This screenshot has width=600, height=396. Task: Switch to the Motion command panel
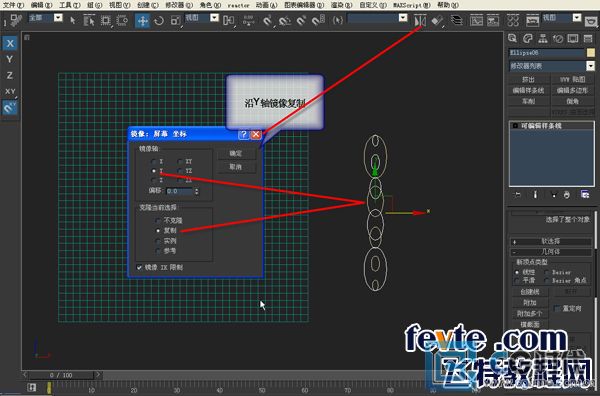558,38
